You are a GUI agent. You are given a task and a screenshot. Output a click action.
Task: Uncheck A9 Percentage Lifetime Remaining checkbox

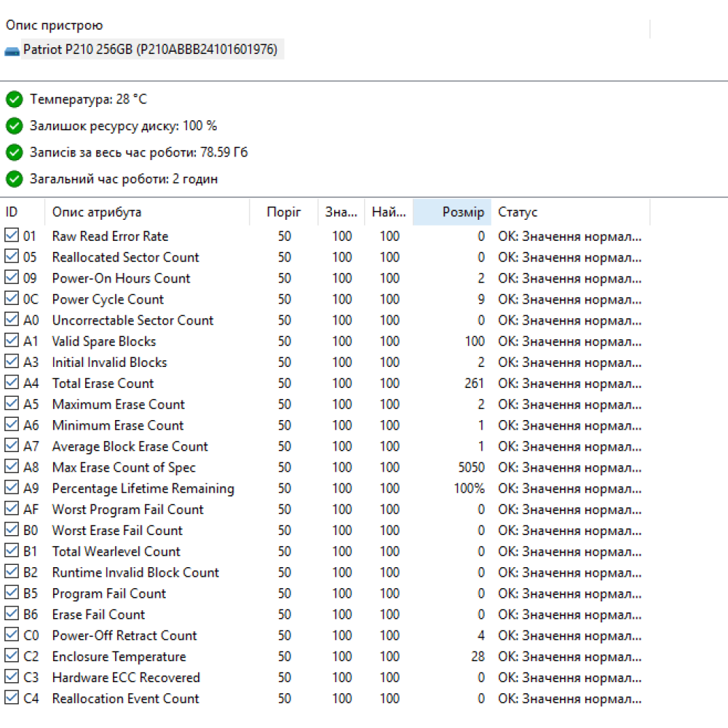(x=12, y=488)
